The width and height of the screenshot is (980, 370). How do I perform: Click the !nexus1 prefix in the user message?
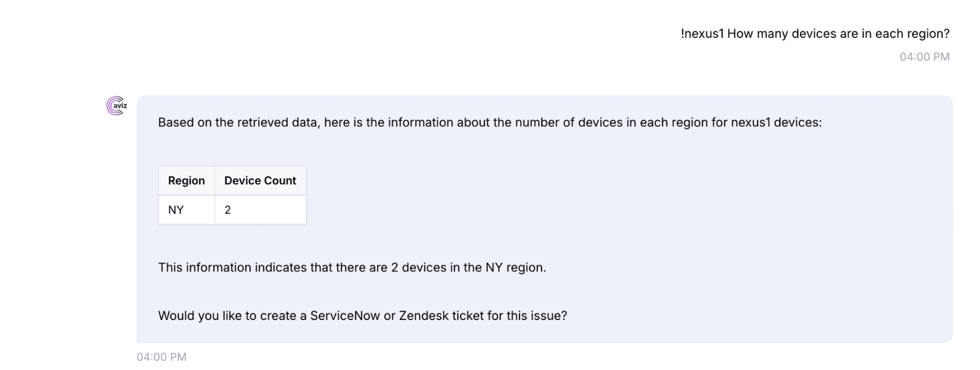702,34
